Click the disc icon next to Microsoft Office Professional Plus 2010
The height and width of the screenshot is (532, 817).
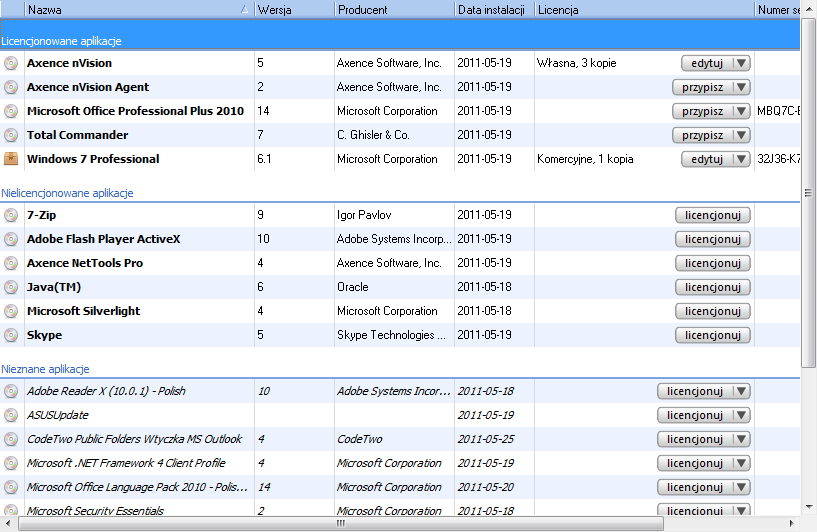pyautogui.click(x=11, y=111)
